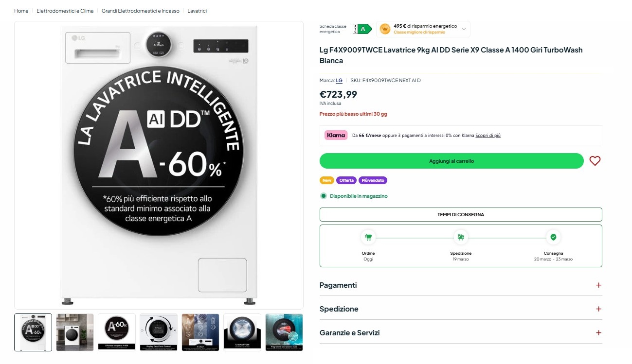Image resolution: width=632 pixels, height=364 pixels.
Task: Expand the Garanzie e Servizi section
Action: [x=461, y=333]
